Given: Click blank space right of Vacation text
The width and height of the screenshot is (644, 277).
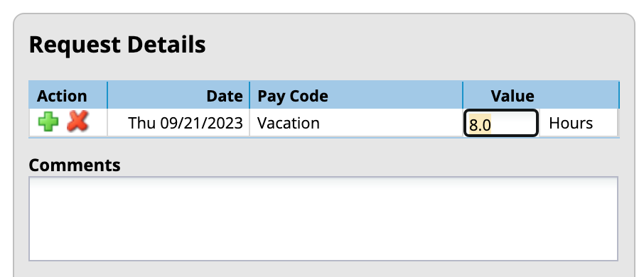Looking at the screenshot, I should tap(390, 123).
